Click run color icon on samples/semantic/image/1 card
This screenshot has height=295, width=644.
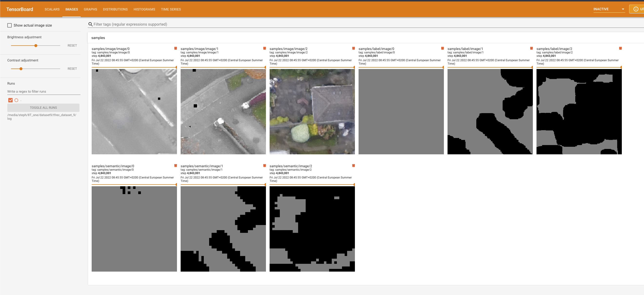point(264,166)
